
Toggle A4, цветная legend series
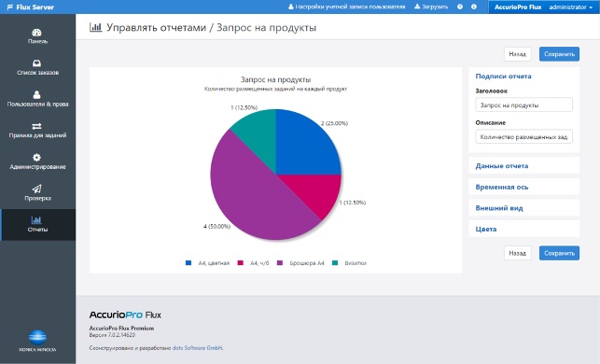pos(207,263)
